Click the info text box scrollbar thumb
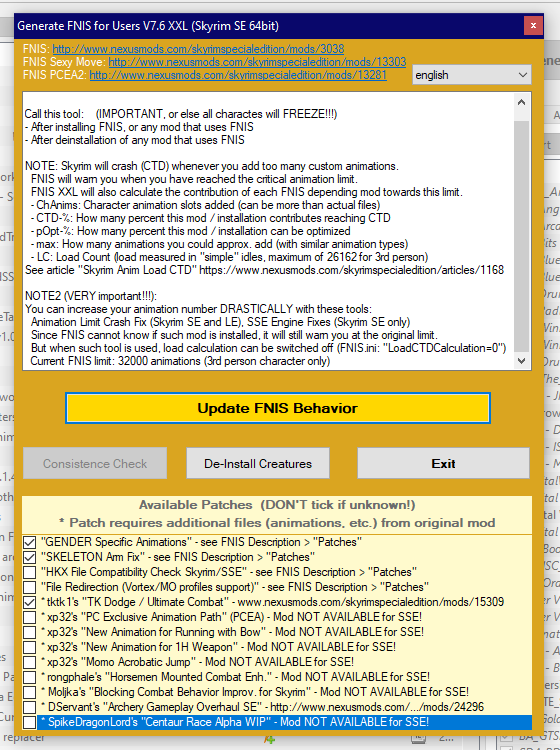Image resolution: width=560 pixels, height=750 pixels. point(521,237)
